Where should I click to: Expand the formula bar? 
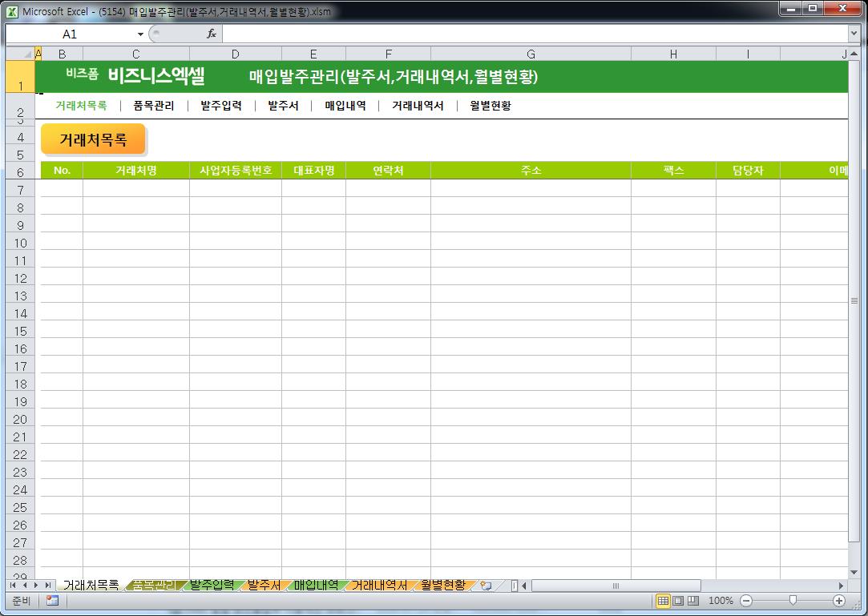854,34
